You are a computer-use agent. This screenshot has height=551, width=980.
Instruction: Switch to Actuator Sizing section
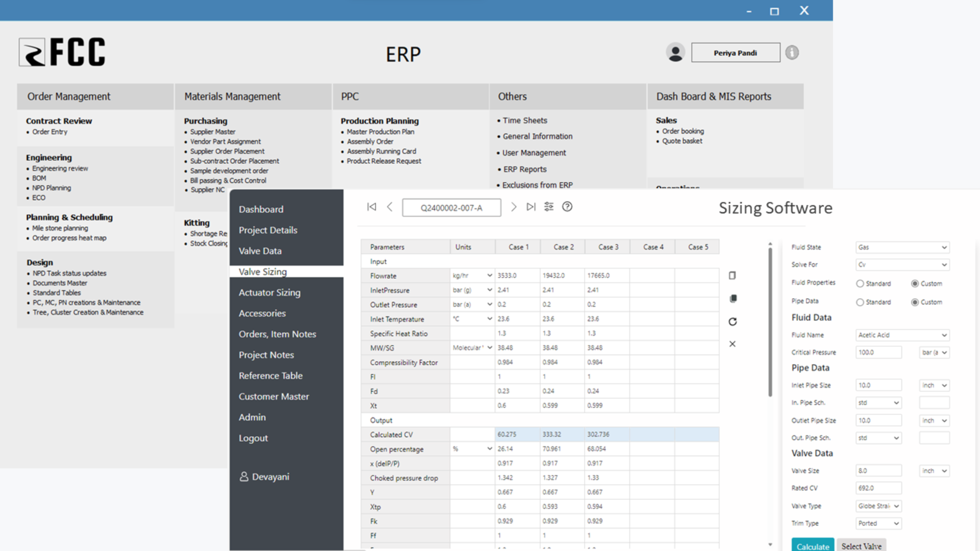click(x=269, y=292)
